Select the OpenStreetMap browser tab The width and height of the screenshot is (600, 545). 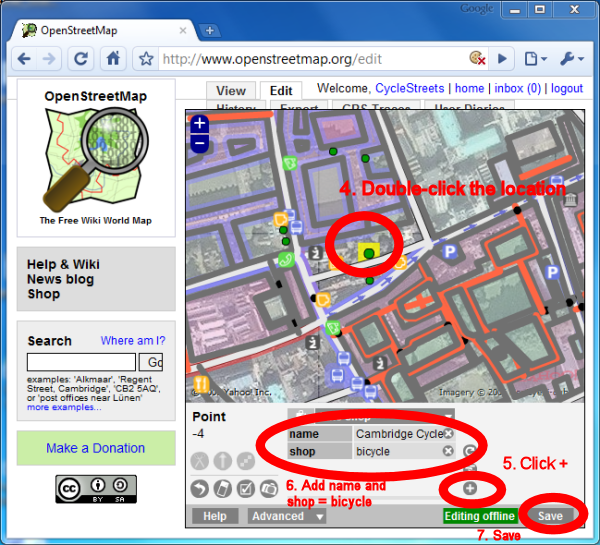pos(103,31)
